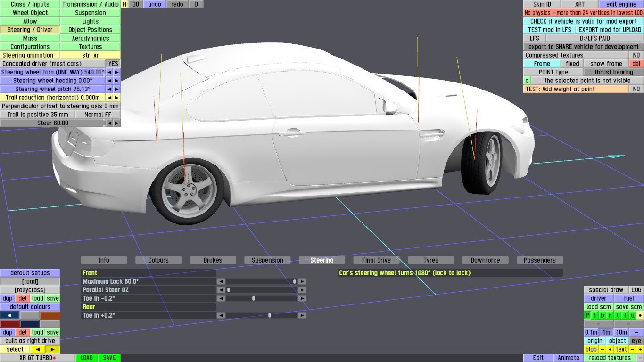Click the black dot view button
644x362 pixels.
click(x=640, y=315)
